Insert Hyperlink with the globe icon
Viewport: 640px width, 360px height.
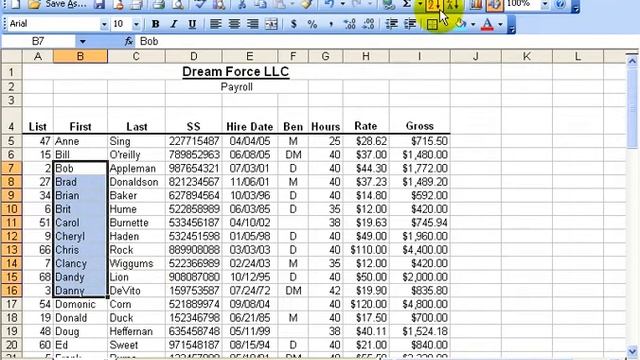click(x=389, y=4)
